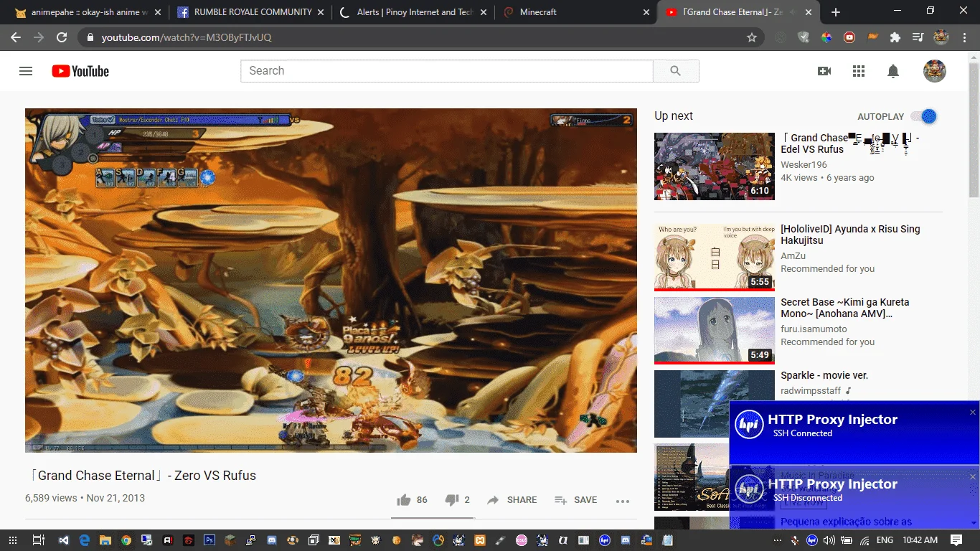Switch to the Minecraft tab
The height and width of the screenshot is (551, 980).
pos(577,12)
